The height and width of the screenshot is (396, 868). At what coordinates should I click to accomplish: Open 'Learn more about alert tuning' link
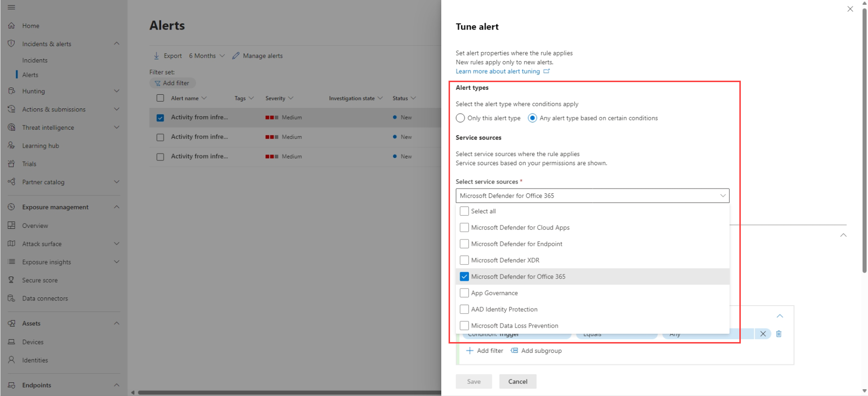[x=498, y=71]
